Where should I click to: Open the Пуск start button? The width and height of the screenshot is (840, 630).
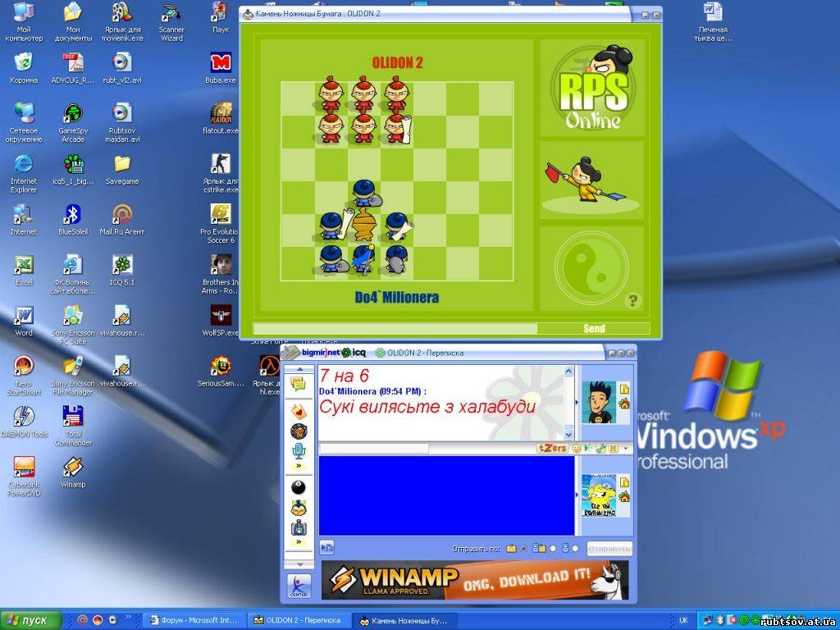pyautogui.click(x=30, y=620)
